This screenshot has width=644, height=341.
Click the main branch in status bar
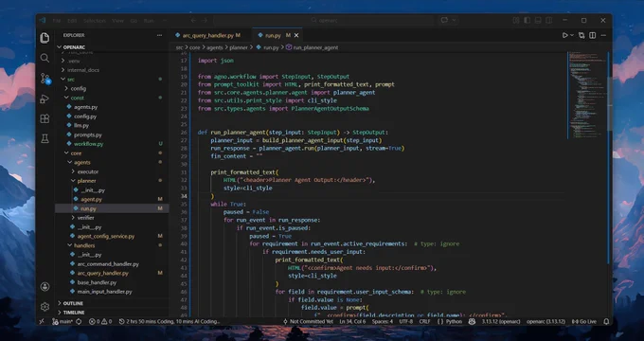(x=63, y=321)
